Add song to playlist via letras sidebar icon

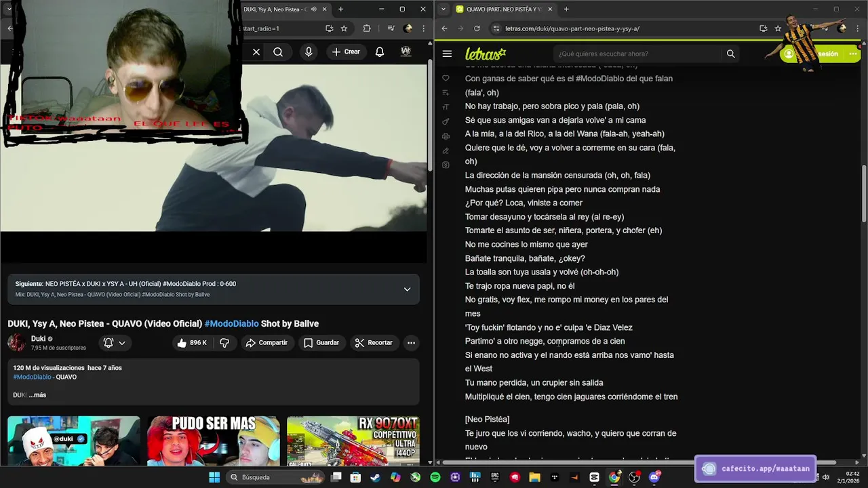pyautogui.click(x=446, y=92)
